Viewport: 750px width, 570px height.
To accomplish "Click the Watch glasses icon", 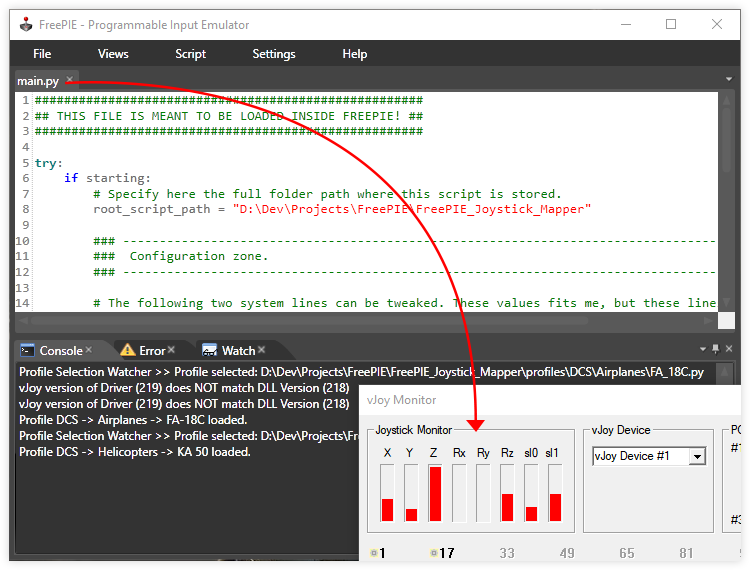I will coord(210,350).
